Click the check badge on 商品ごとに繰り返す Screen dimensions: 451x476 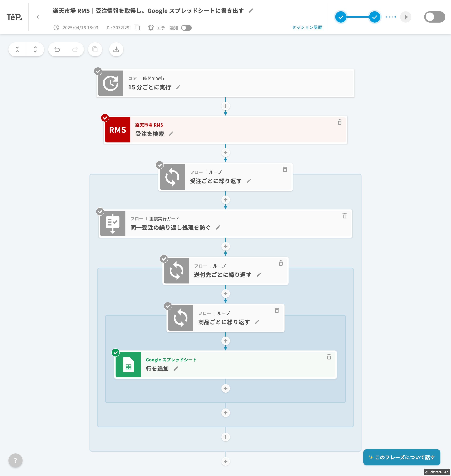(x=168, y=306)
